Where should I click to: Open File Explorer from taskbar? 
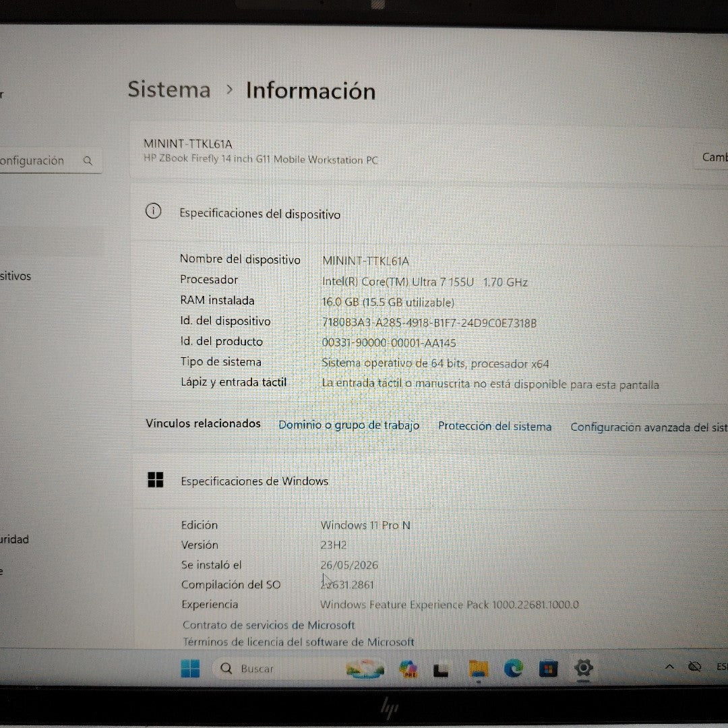coord(478,669)
